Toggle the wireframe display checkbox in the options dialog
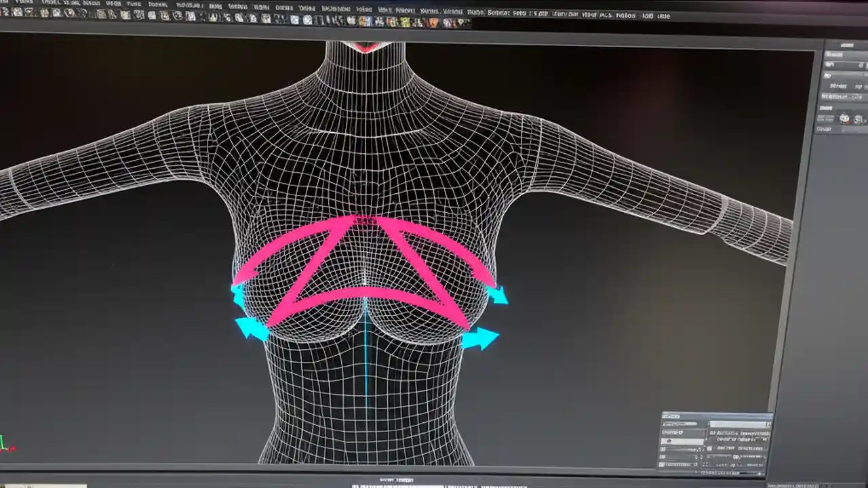This screenshot has width=868, height=488. pos(663,448)
